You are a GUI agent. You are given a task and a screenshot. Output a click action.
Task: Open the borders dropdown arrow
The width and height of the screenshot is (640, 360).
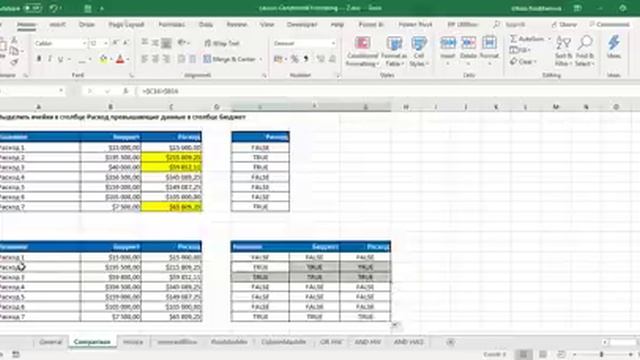90,60
